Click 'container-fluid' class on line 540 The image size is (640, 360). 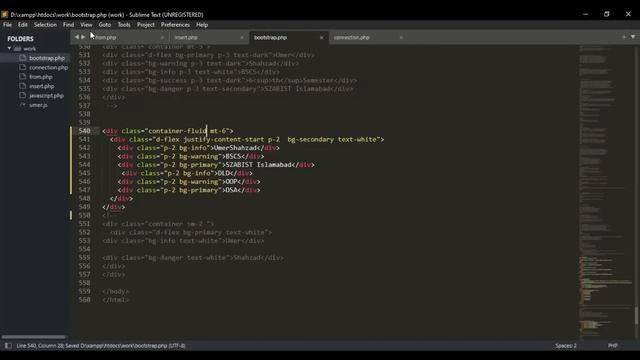(178, 131)
